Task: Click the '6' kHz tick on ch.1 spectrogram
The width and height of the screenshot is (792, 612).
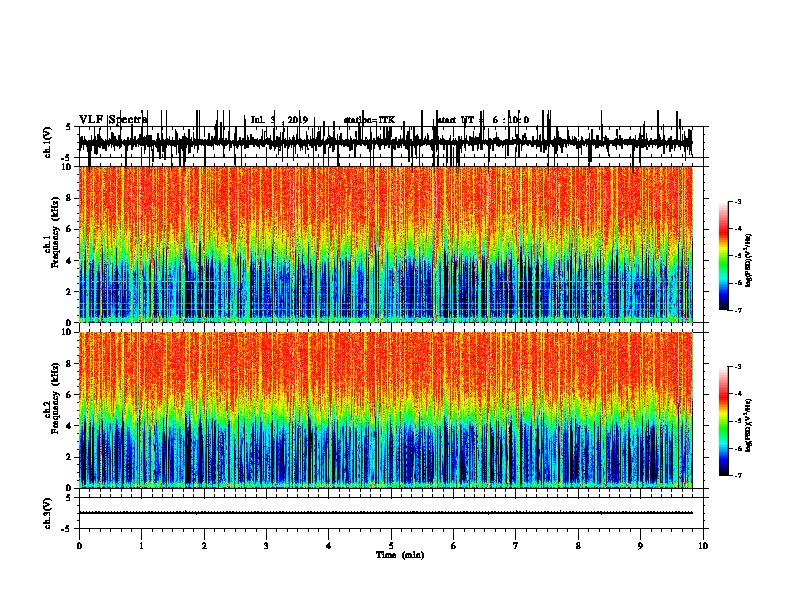Action: 70,229
